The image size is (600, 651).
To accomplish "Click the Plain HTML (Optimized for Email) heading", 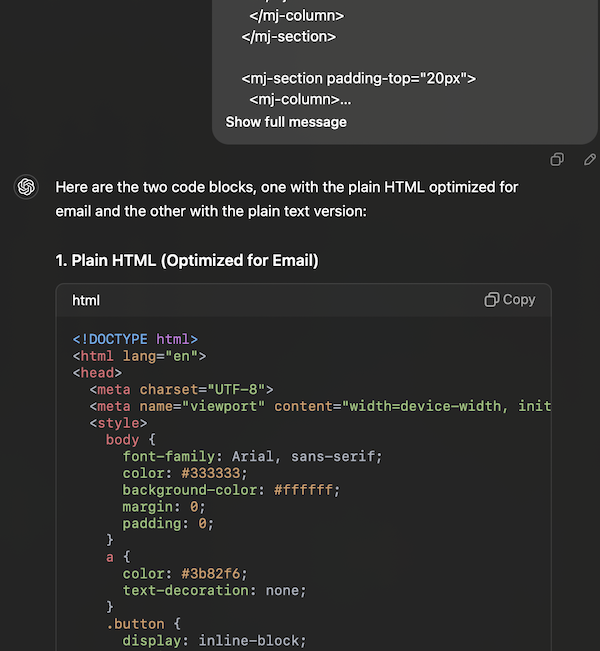I will coord(187,261).
